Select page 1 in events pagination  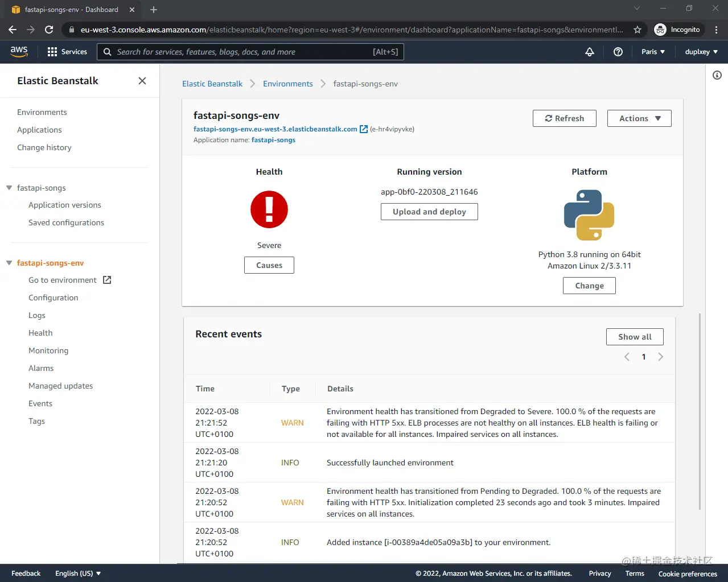point(644,357)
